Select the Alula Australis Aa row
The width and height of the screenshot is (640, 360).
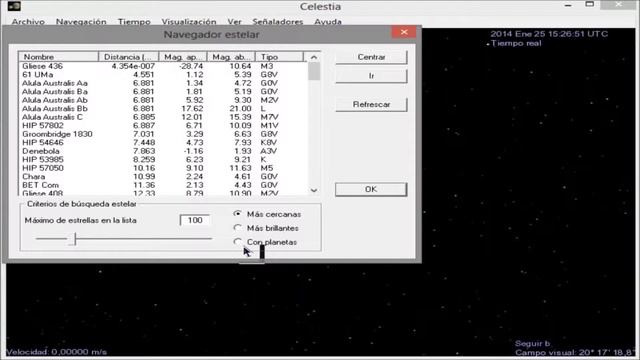pos(163,83)
